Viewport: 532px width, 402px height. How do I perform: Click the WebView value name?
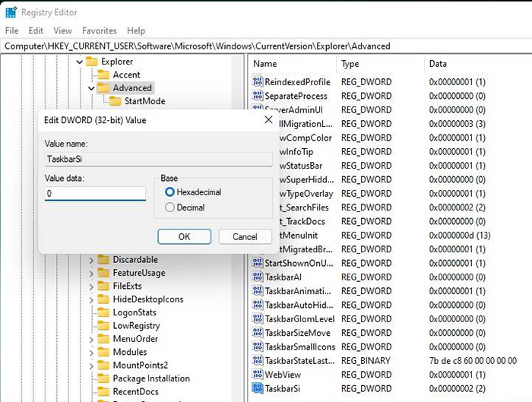[x=283, y=375]
